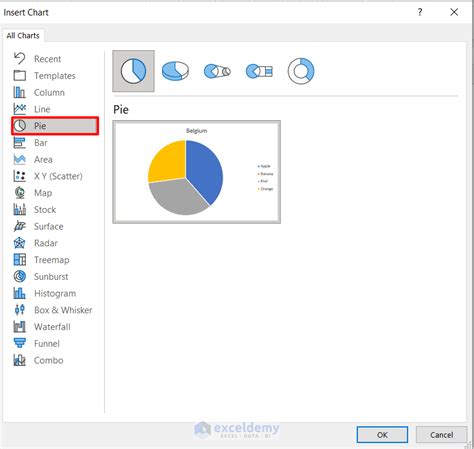Screen dimensions: 474x449
Task: Open help with the question mark
Action: pyautogui.click(x=420, y=12)
